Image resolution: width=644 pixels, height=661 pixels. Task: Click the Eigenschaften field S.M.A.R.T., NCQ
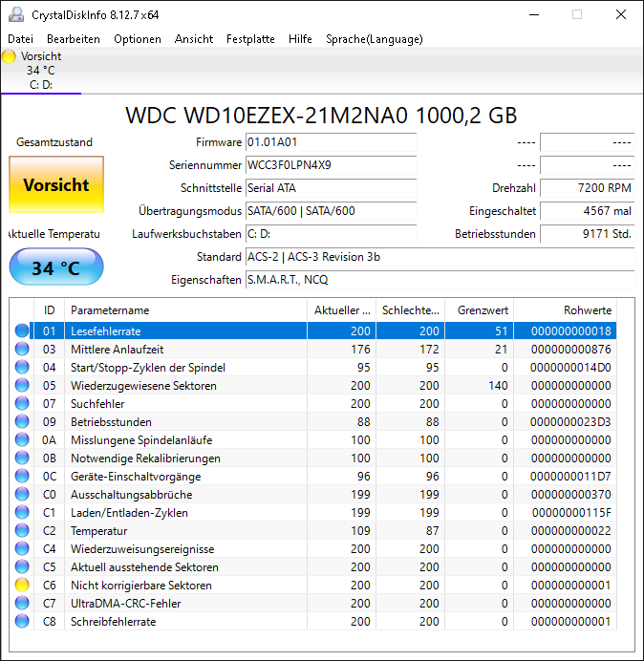[440, 280]
